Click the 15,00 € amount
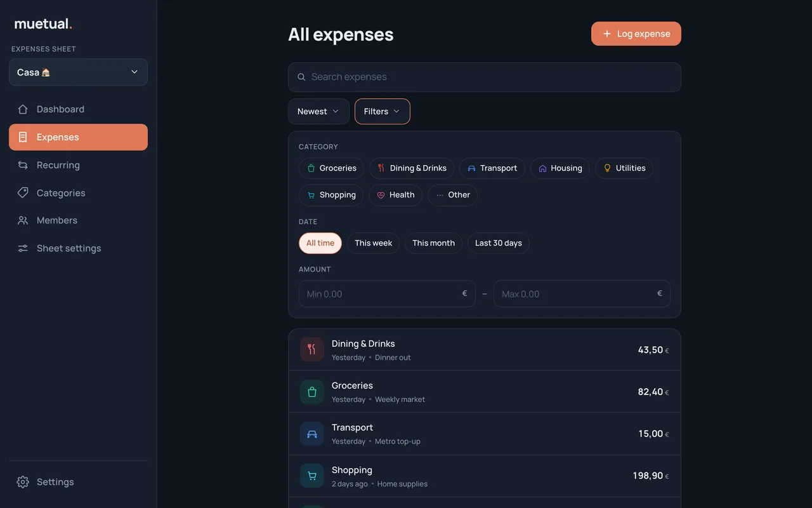Screen dimensions: 812x508 654,434
